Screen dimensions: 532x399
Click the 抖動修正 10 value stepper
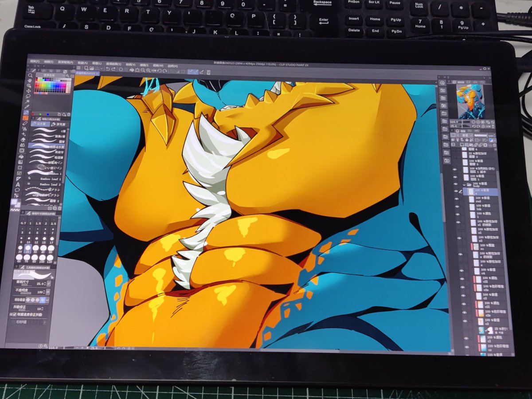(x=43, y=309)
